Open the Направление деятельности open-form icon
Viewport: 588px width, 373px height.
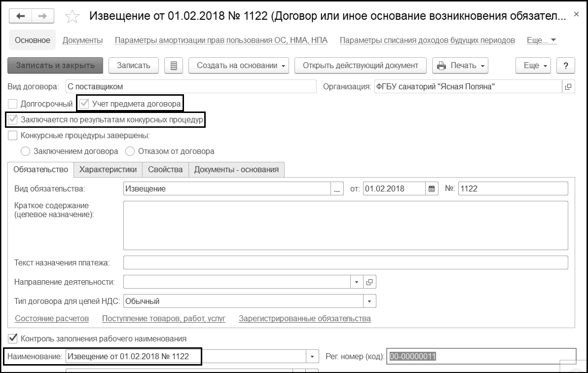(369, 282)
